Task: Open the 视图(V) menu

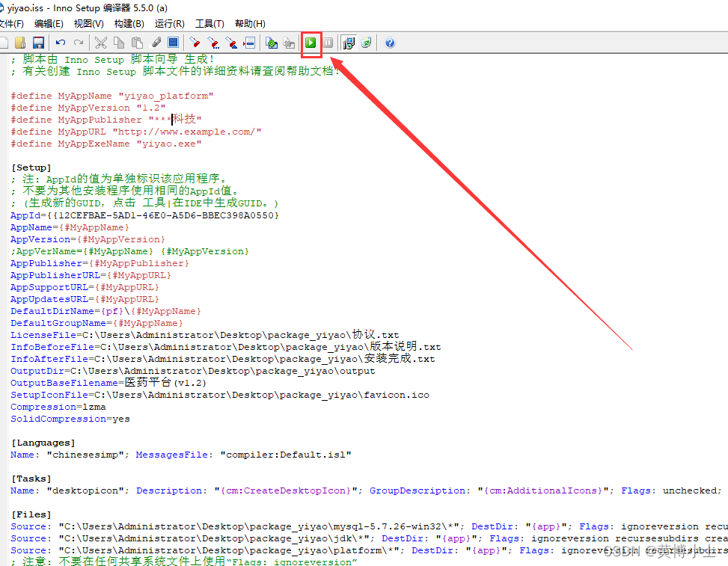Action: (89, 24)
